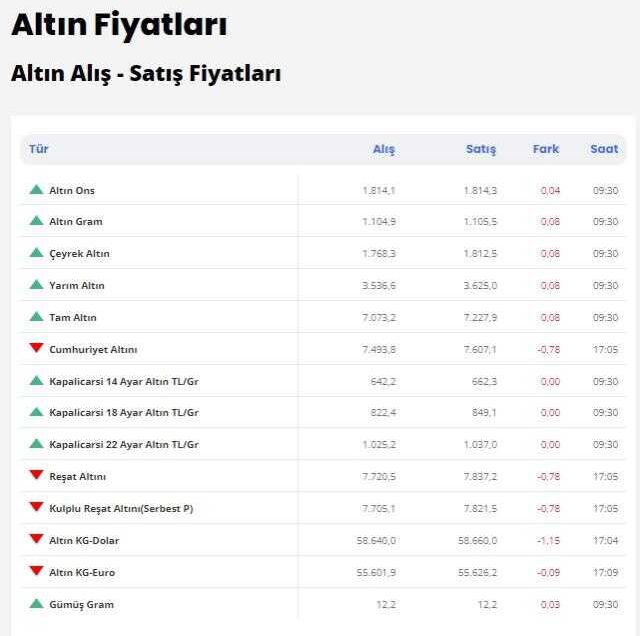This screenshot has height=636, width=640.
Task: Click the up arrow for Kapalicarsi 22 Ayar
Action: coord(36,443)
